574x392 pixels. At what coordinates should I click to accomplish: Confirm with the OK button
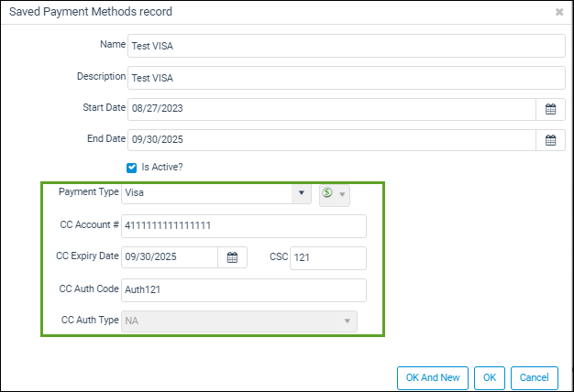pos(490,377)
